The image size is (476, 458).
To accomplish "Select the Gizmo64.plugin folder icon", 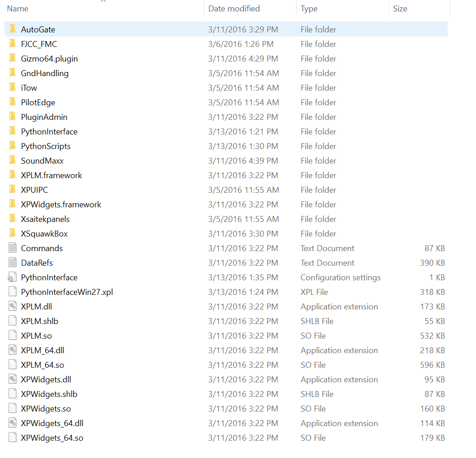I will click(x=12, y=58).
